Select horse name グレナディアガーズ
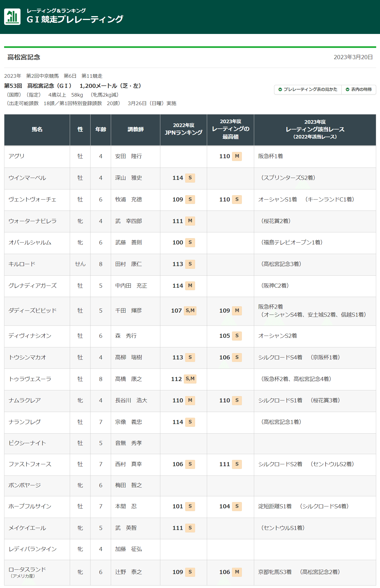The image size is (380, 588). 33,286
